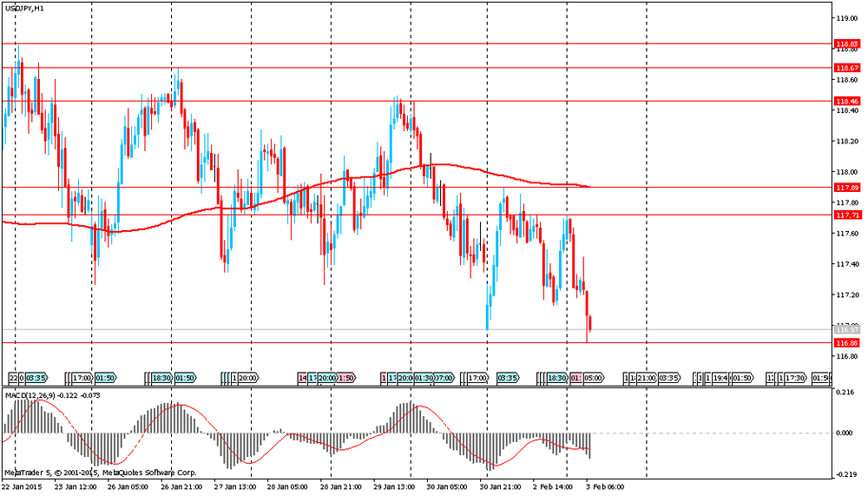Select the 17:30 event flag

point(796,379)
